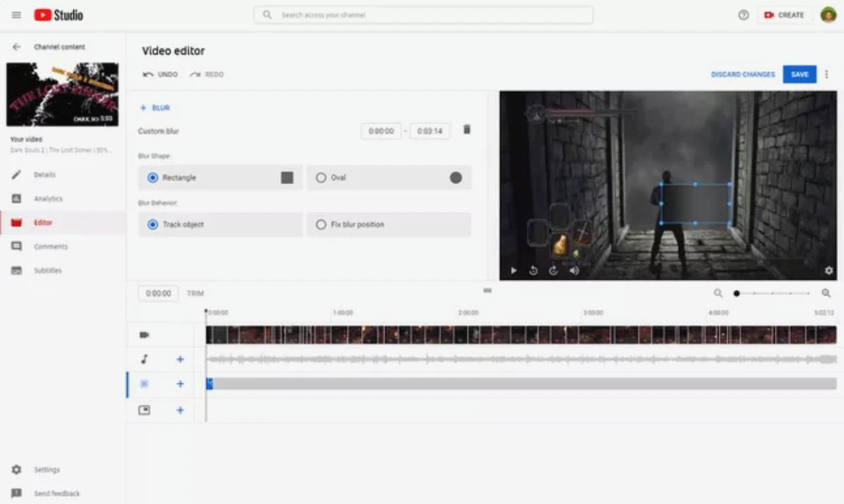The image size is (844, 504).
Task: Open Subtitles in the sidebar
Action: tap(48, 270)
